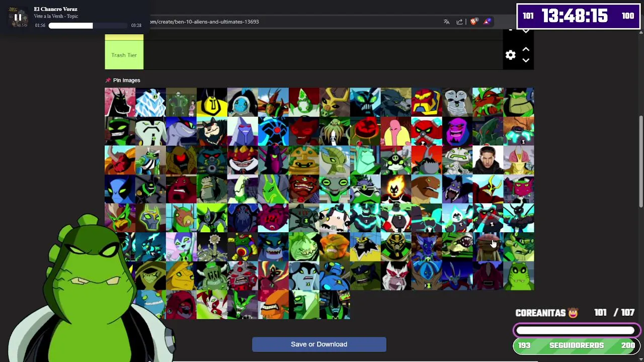The width and height of the screenshot is (644, 362).
Task: Select the white cow-spotted alien tile
Action: click(x=335, y=218)
